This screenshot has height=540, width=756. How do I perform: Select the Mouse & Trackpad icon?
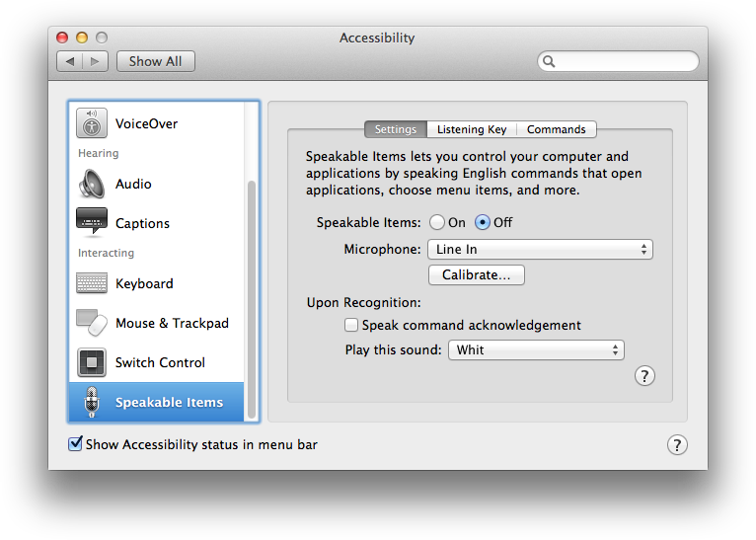pyautogui.click(x=92, y=323)
